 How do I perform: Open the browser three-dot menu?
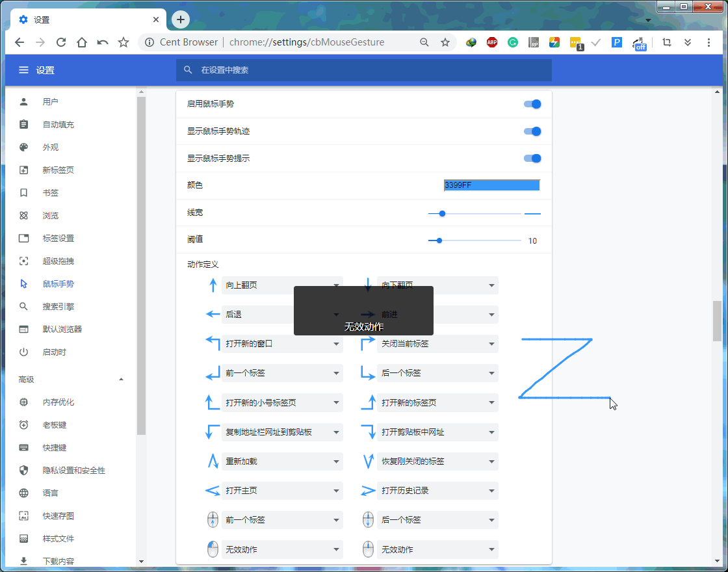pos(708,42)
